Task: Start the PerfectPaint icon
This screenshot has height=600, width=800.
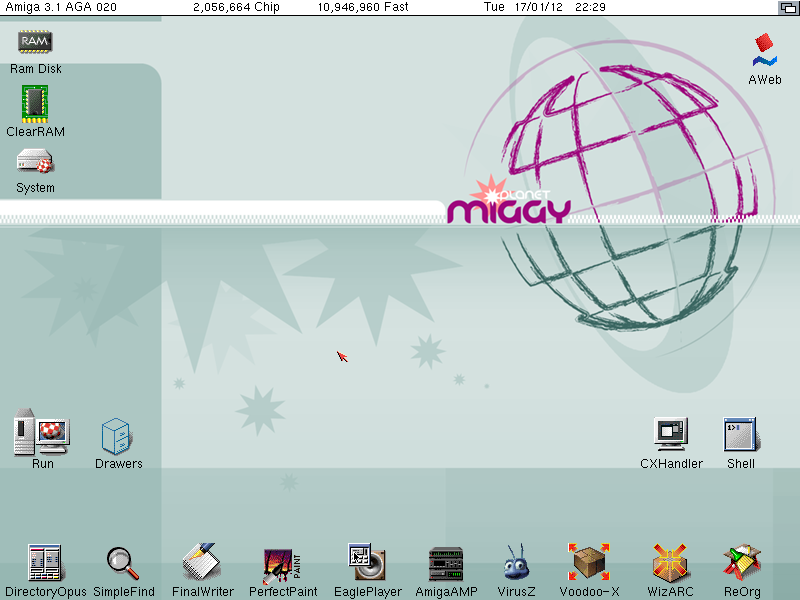Action: click(x=282, y=566)
